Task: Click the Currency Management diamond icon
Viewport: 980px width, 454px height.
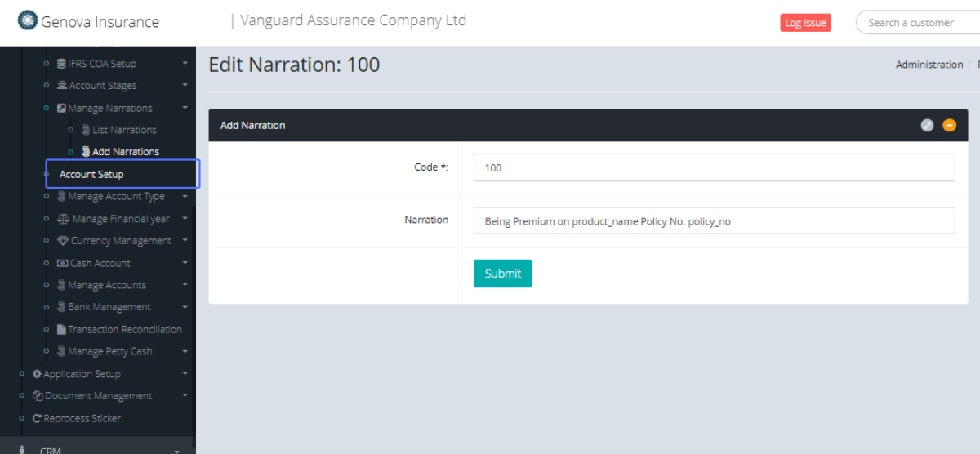Action: coord(63,241)
